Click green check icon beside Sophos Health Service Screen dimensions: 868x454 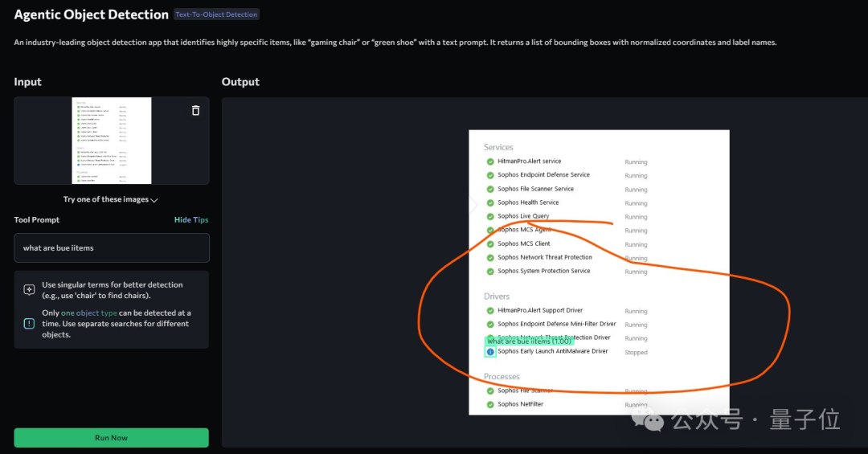pos(490,202)
